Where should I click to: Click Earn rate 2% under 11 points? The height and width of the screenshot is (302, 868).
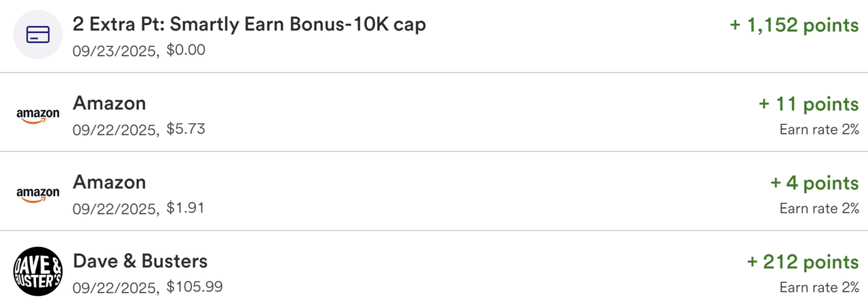tap(819, 130)
